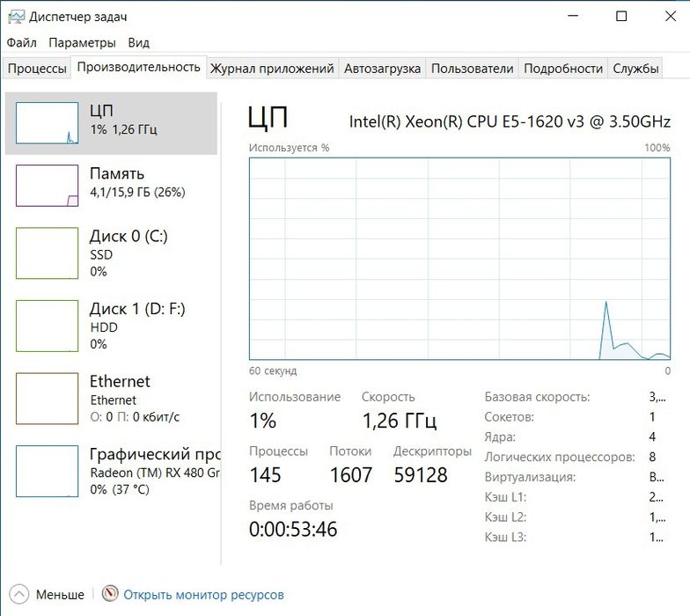Open the Параметры menu
The image size is (690, 616).
pyautogui.click(x=83, y=42)
